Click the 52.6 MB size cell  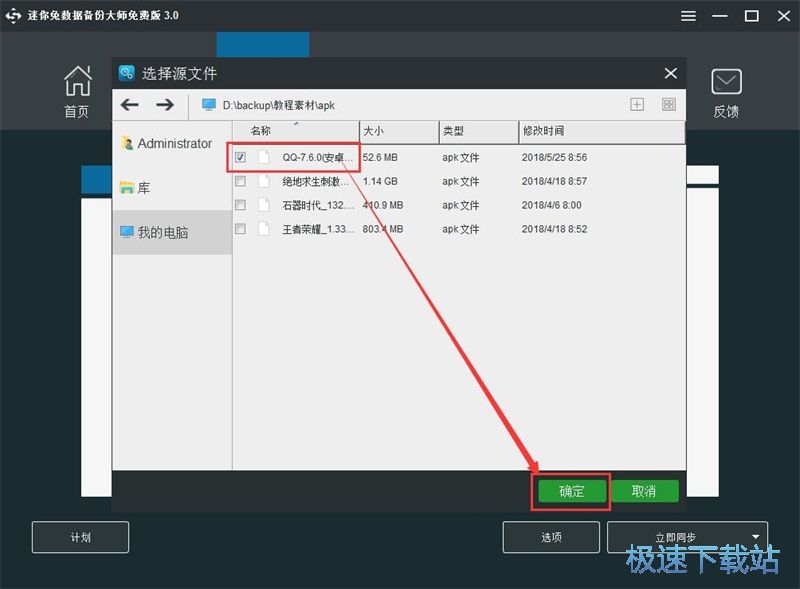coord(380,158)
